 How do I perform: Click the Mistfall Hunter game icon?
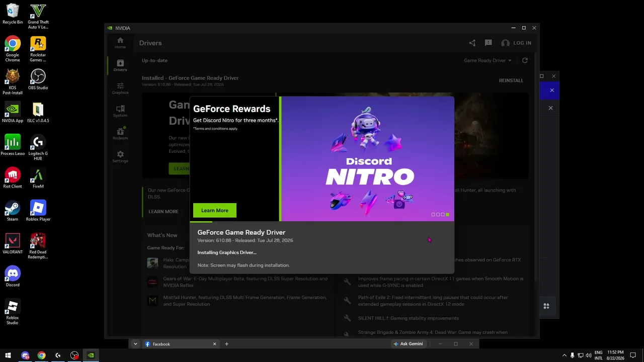click(x=152, y=301)
